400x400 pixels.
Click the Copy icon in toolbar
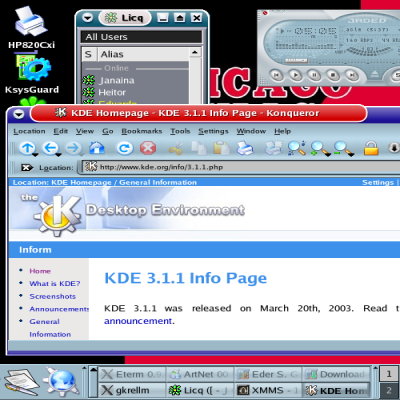tap(199, 148)
